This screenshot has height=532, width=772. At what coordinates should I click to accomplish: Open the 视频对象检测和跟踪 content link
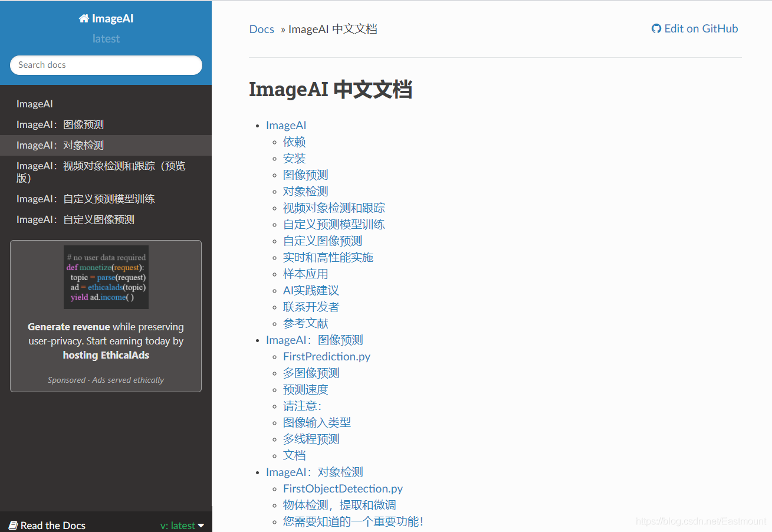[x=334, y=208]
